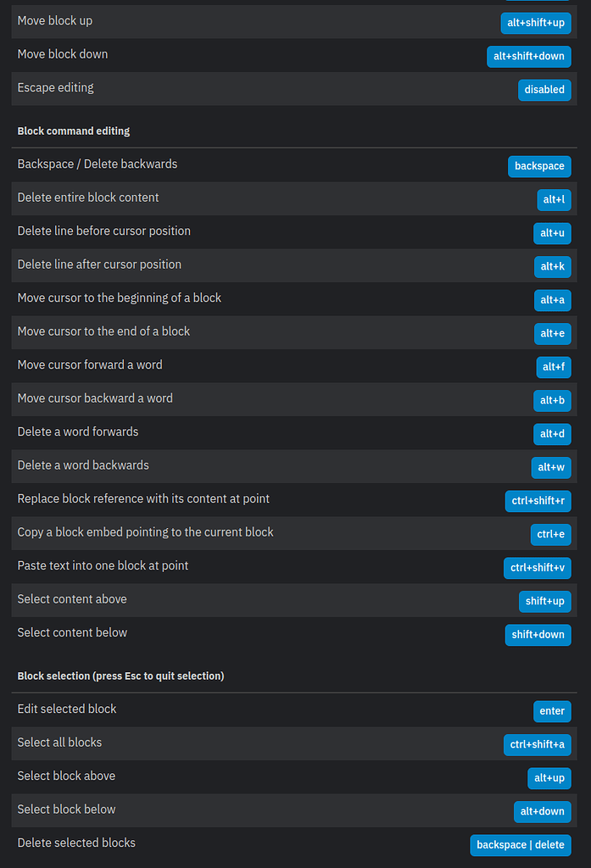Select the alt+a shortcut for cursor to beginning

tap(552, 300)
